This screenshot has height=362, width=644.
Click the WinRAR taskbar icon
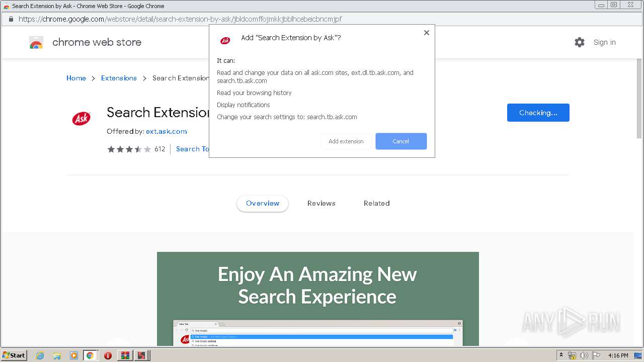coord(125,355)
